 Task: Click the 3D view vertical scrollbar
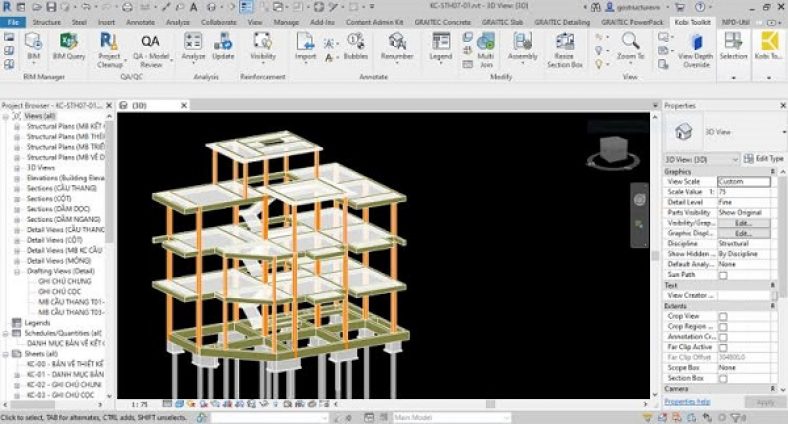coord(654,256)
